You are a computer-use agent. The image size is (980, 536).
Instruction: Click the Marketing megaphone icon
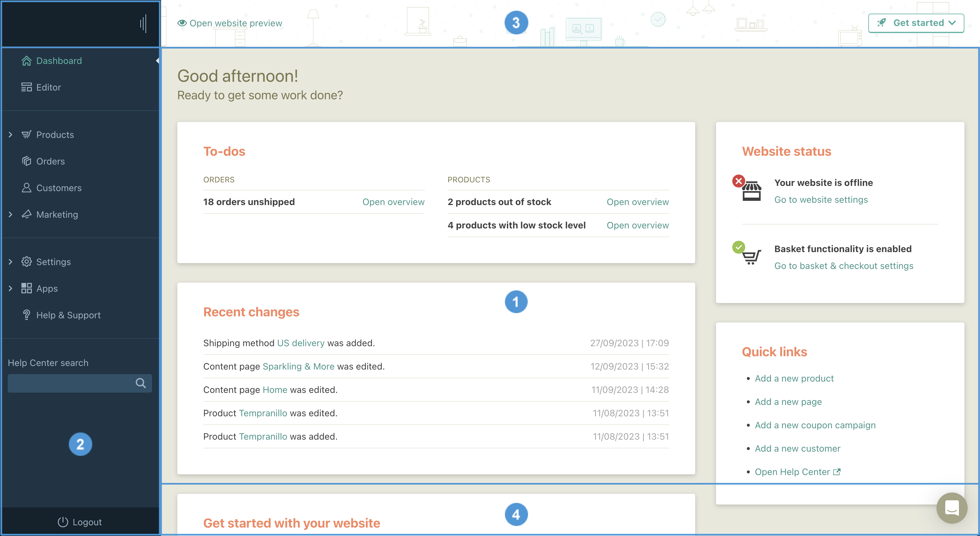coord(26,214)
